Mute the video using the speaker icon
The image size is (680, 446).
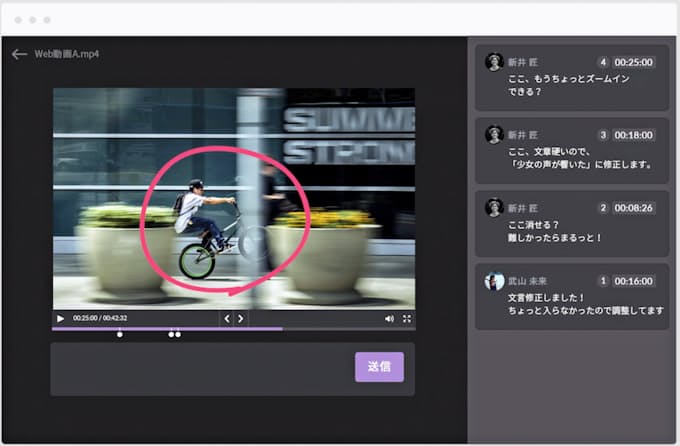(389, 319)
